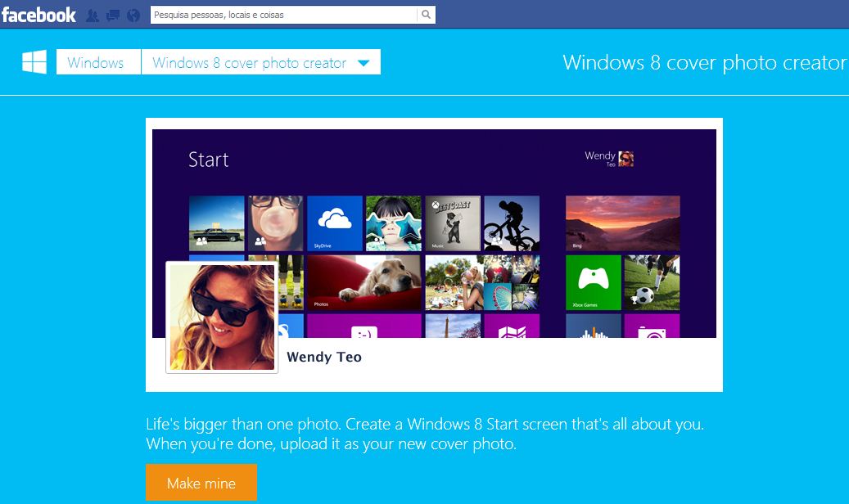Select the SkyDrive cloud tile
The width and height of the screenshot is (849, 504).
(335, 223)
